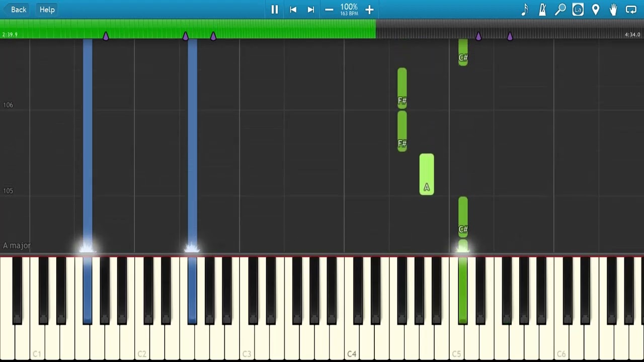
Task: Click the last purple bookmark marker
Action: [510, 36]
